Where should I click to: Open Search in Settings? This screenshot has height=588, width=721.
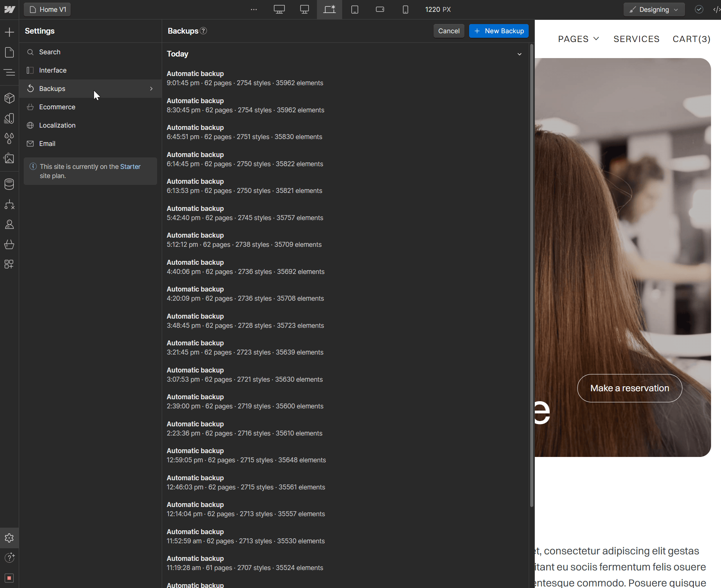coord(91,52)
